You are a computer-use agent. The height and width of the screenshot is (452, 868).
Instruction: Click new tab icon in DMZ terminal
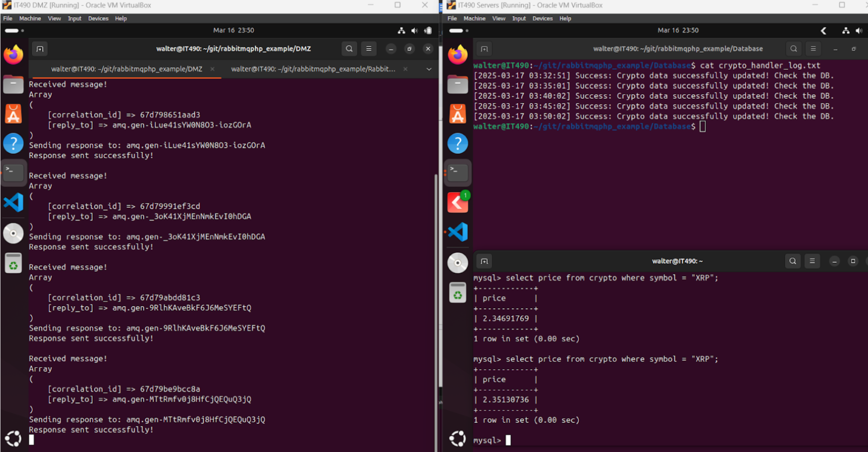tap(40, 49)
